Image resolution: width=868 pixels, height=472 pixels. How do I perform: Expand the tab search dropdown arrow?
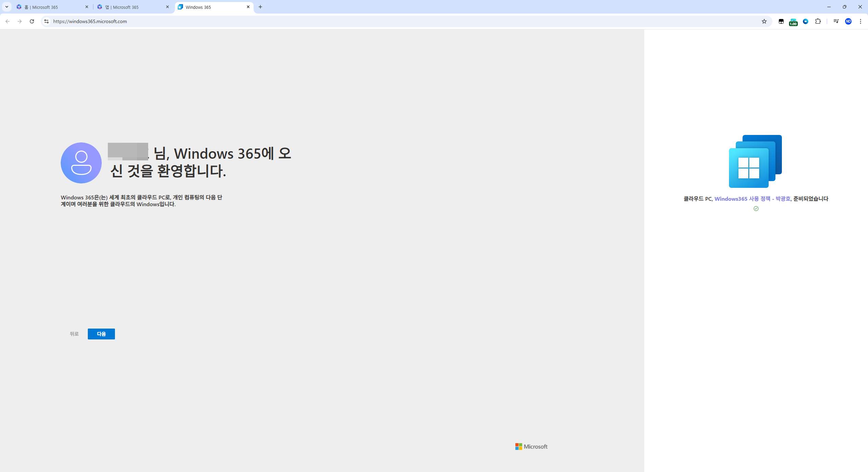[6, 7]
